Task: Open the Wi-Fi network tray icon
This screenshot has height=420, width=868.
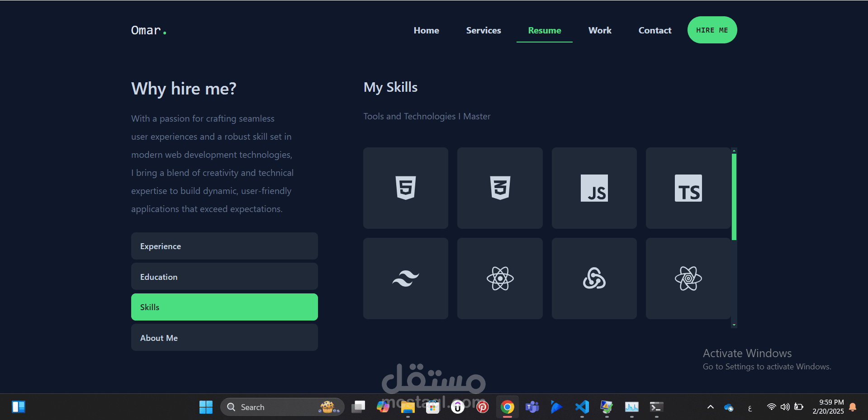Action: 771,407
